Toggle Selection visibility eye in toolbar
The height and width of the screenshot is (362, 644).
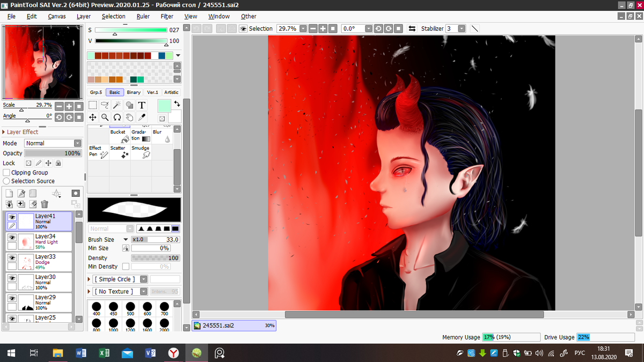coord(244,28)
